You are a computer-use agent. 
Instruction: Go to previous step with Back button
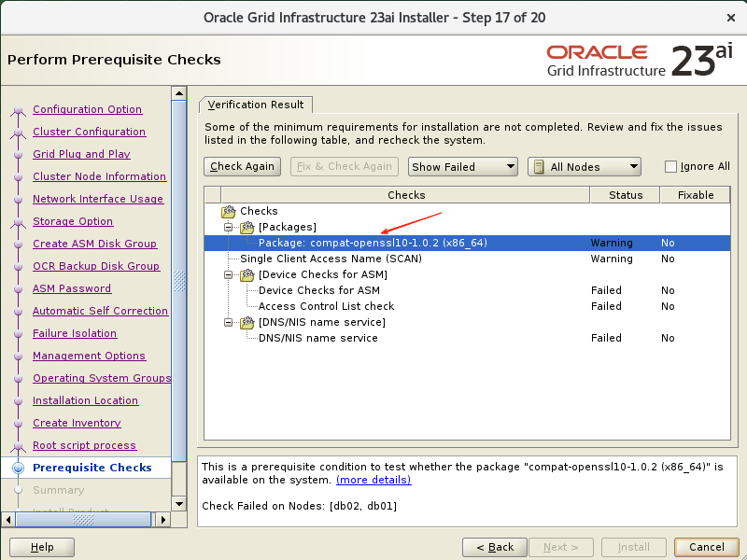click(495, 547)
